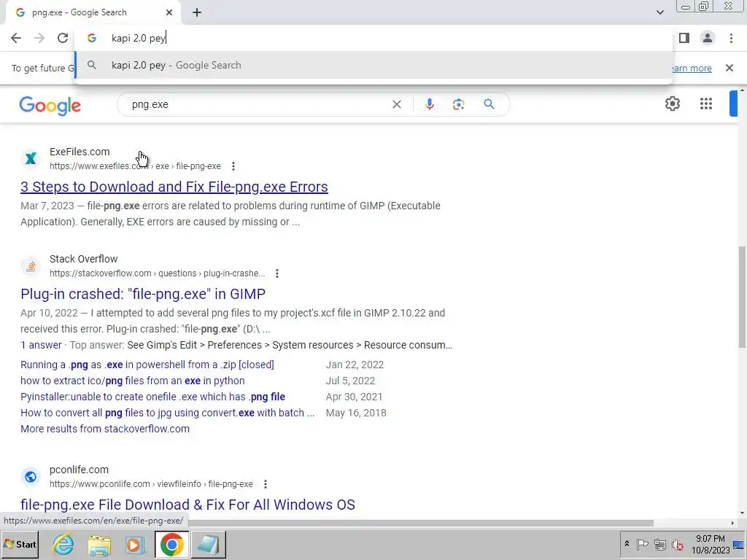Screen dimensions: 747x560
Task: Open 'Pyinstaller:unable to create onefile .exe' link
Action: 153,397
